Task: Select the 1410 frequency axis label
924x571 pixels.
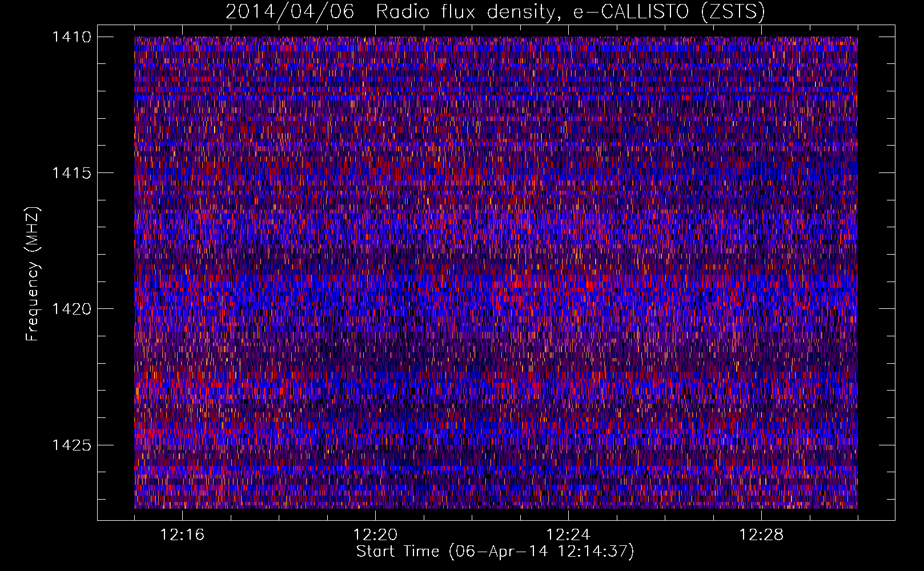Action: tap(71, 37)
